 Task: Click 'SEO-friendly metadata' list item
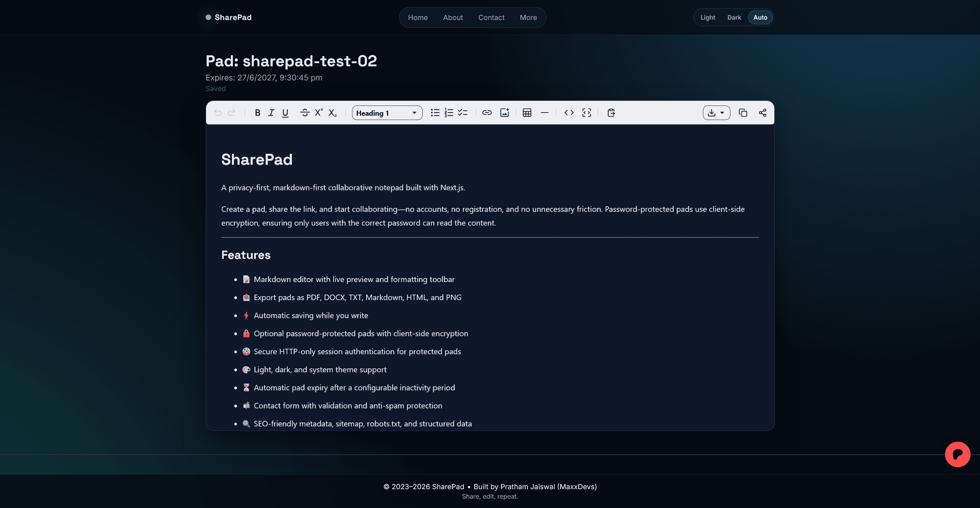pos(363,424)
